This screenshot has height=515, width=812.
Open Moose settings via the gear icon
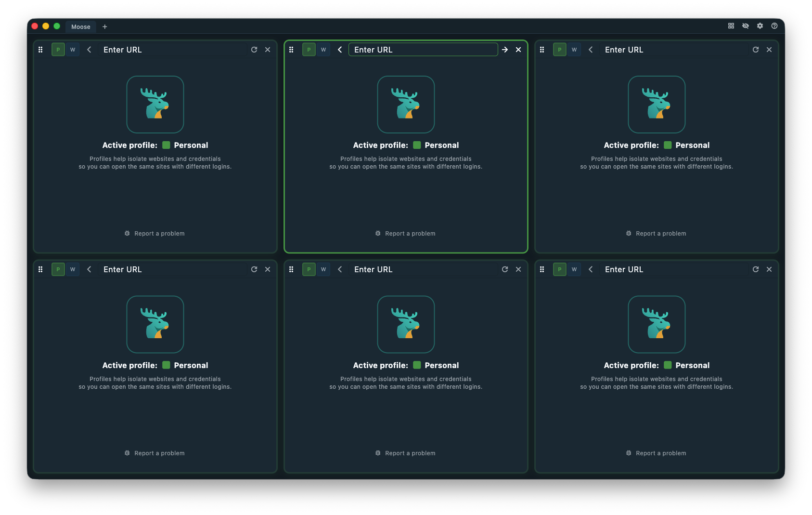click(760, 26)
